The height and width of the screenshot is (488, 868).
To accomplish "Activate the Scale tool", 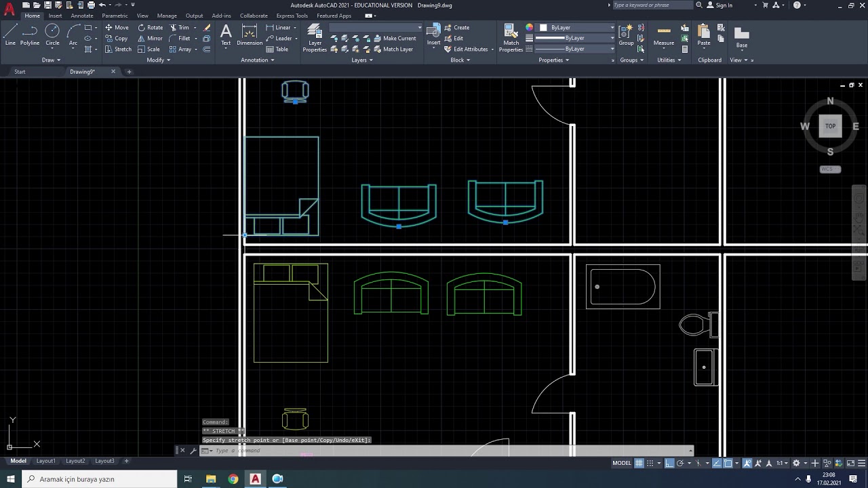I will click(x=149, y=49).
